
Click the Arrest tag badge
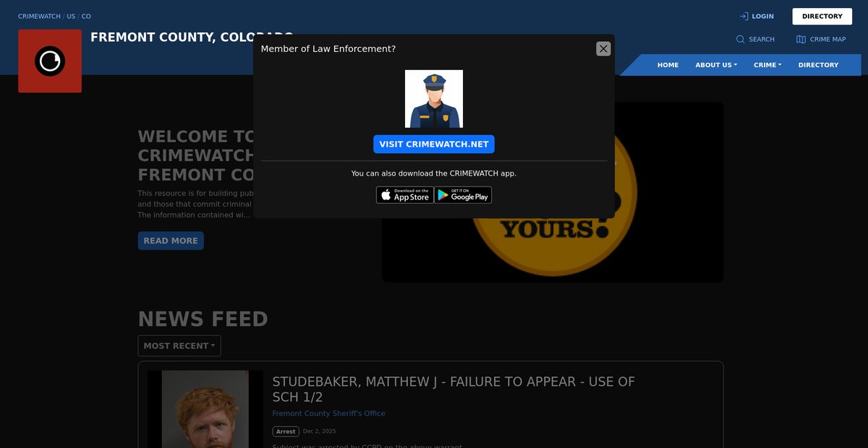286,431
